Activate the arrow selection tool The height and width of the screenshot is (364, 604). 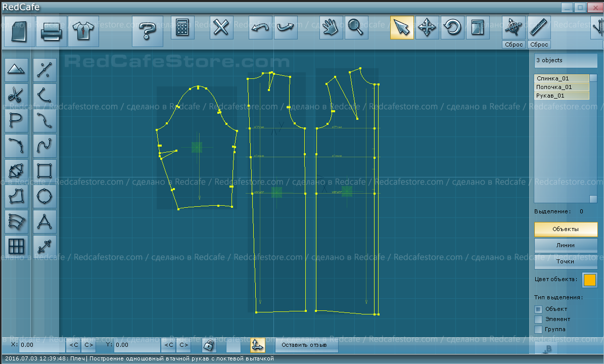[402, 27]
